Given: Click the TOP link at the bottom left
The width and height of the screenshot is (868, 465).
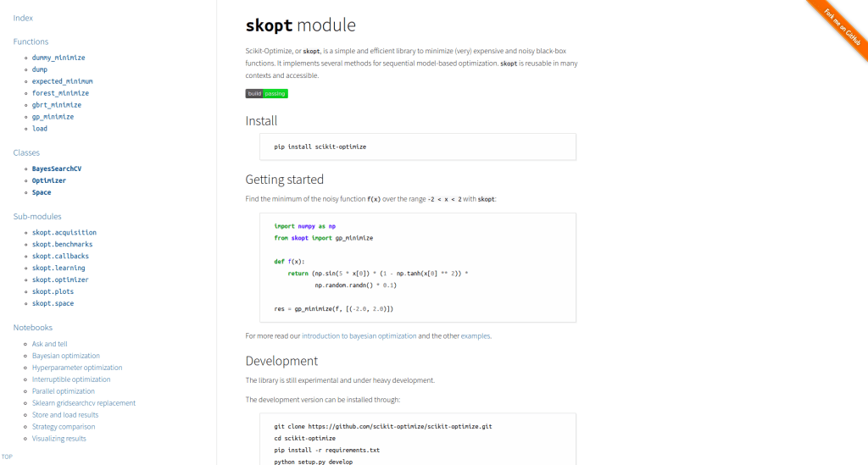Looking at the screenshot, I should point(7,457).
